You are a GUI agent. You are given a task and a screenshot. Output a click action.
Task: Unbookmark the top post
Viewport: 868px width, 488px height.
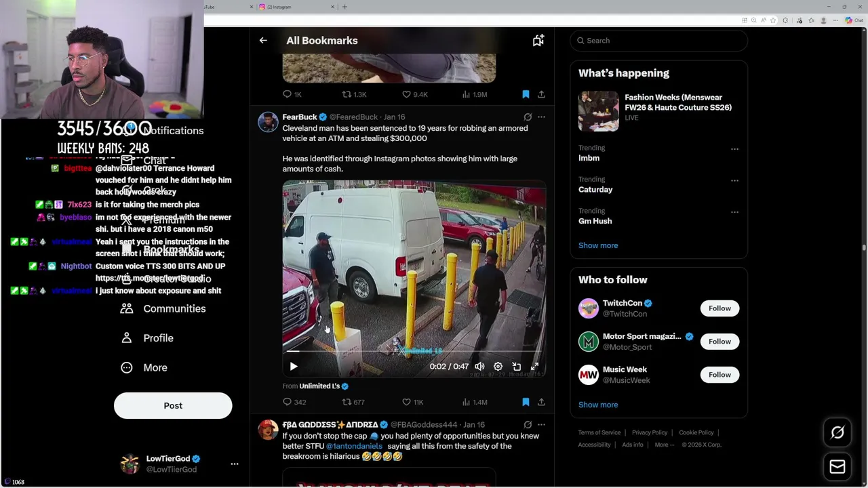[526, 94]
